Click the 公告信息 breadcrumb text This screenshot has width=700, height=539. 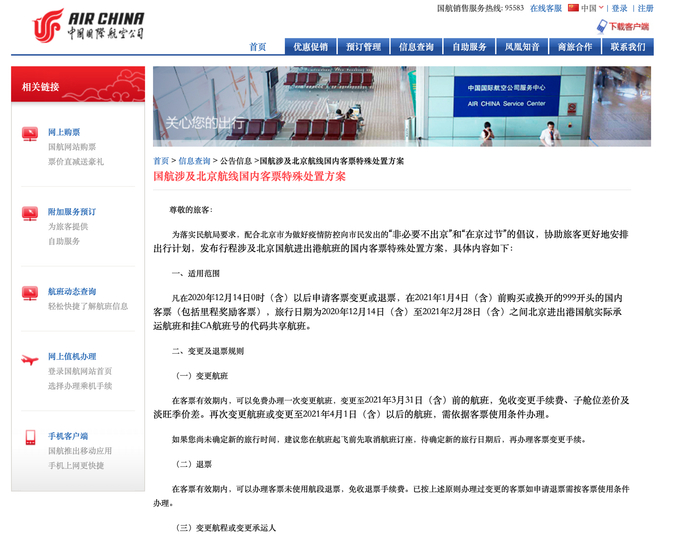click(236, 161)
